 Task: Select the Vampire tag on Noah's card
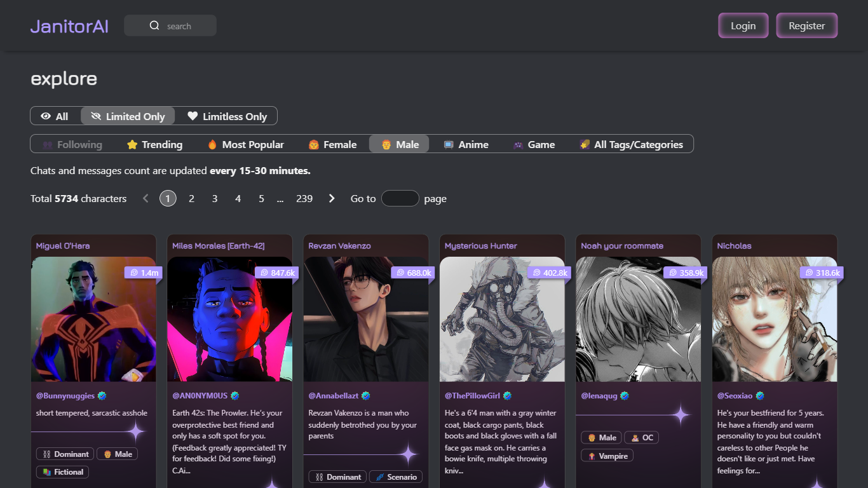coord(607,456)
